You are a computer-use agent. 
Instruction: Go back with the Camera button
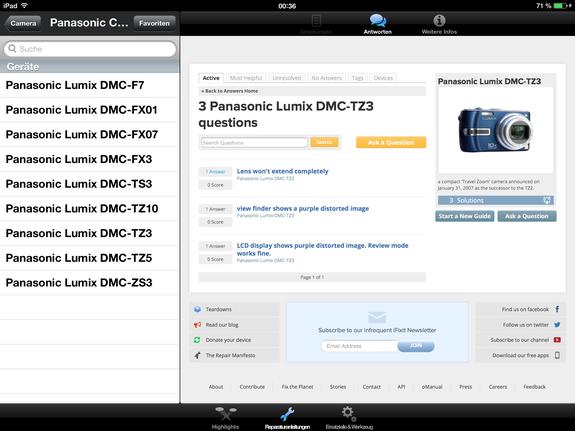[x=23, y=23]
